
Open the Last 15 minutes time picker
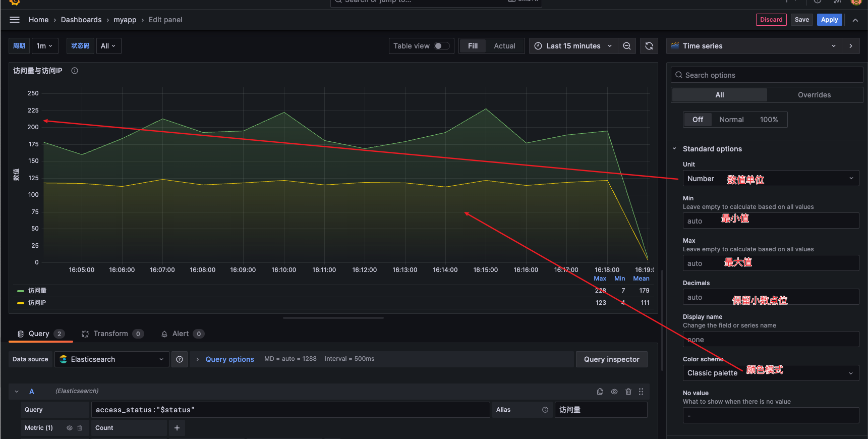(x=573, y=46)
